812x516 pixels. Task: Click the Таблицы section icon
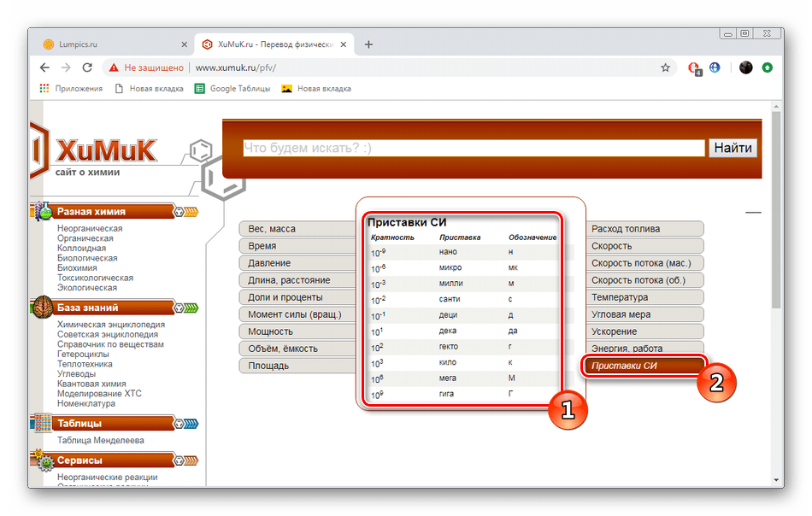[x=43, y=423]
